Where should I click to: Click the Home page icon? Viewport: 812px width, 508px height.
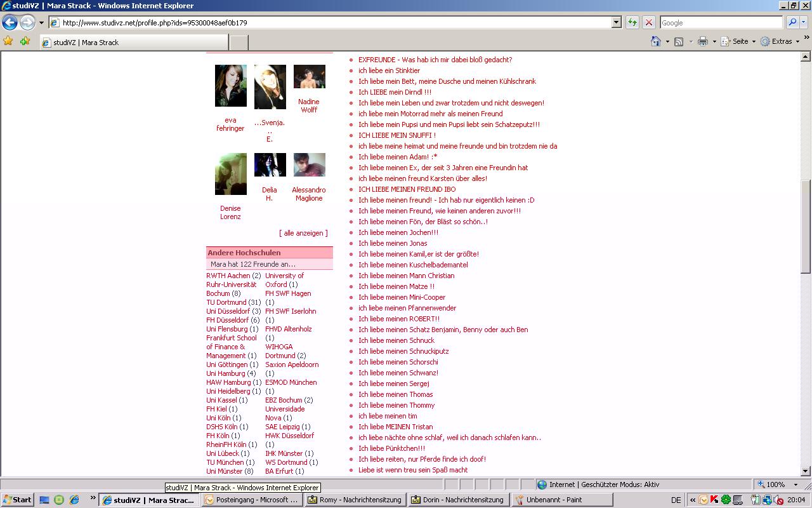[656, 41]
